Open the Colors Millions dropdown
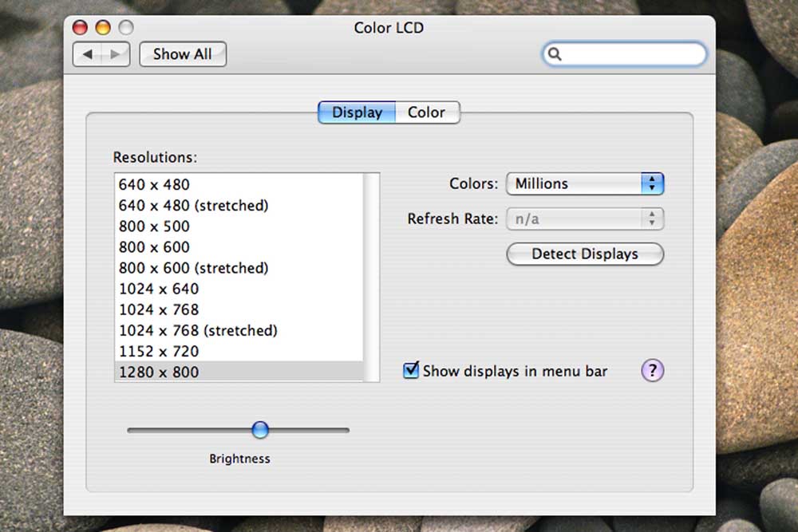798x532 pixels. tap(584, 183)
